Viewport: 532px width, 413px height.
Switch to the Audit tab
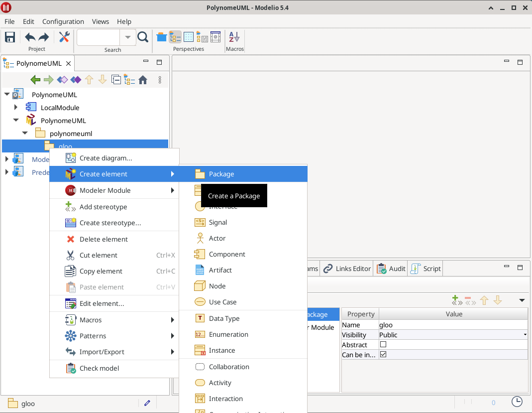(391, 269)
